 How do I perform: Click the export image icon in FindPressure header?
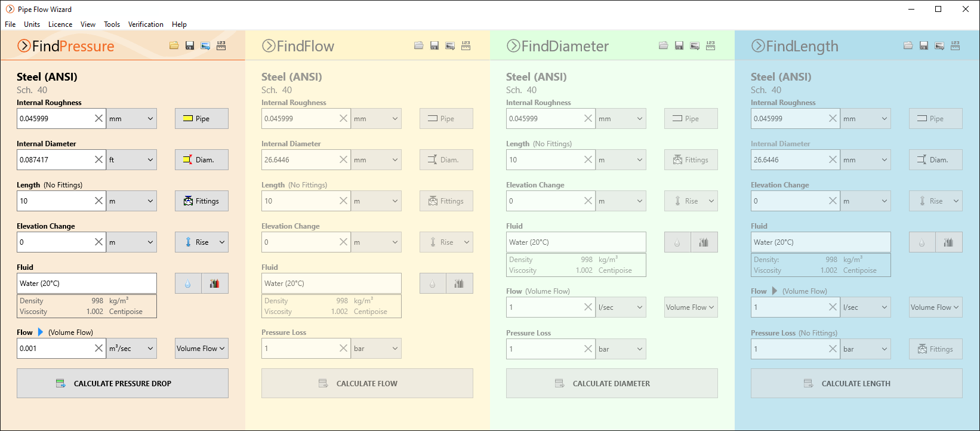(x=205, y=46)
